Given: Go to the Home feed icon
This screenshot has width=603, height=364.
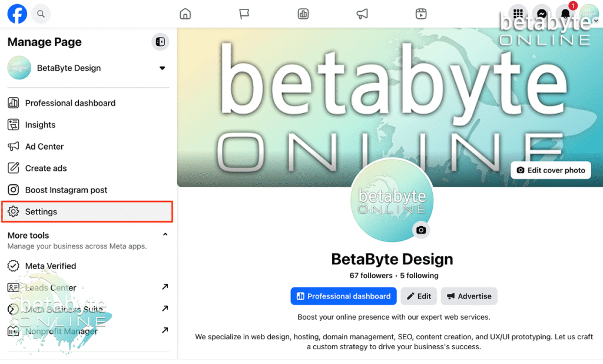Looking at the screenshot, I should click(x=185, y=14).
